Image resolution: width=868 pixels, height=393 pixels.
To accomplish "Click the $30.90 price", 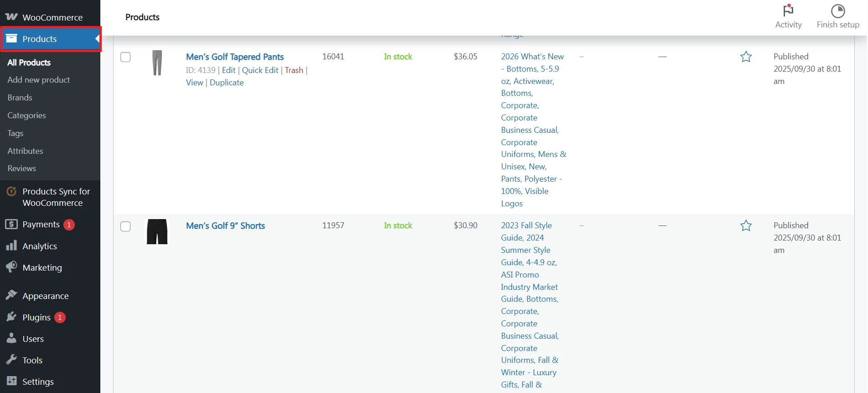I will click(x=465, y=225).
